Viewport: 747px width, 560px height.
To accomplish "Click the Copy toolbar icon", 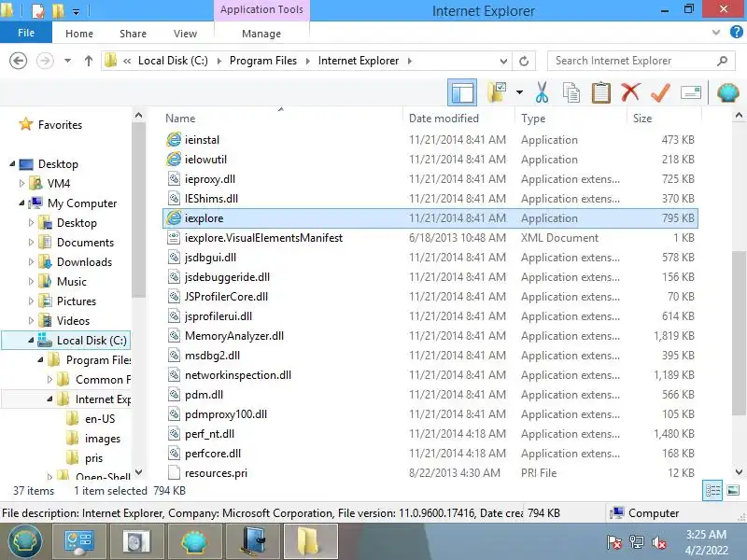I will click(571, 92).
